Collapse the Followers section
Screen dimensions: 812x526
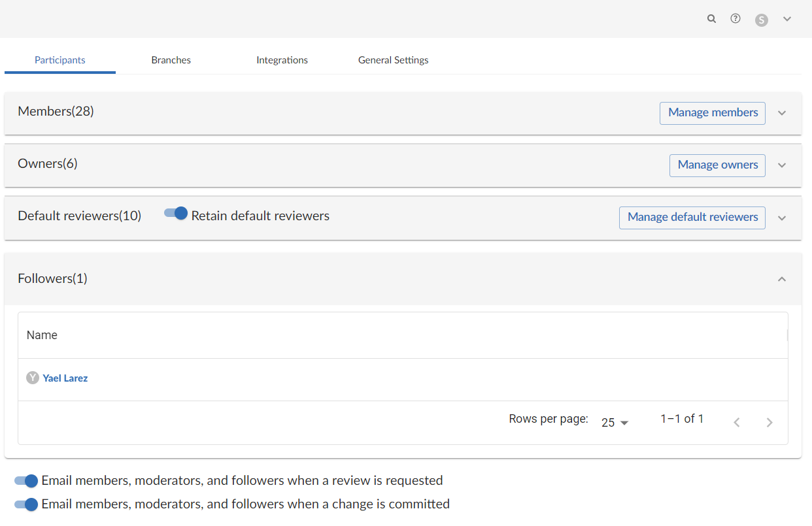point(782,278)
